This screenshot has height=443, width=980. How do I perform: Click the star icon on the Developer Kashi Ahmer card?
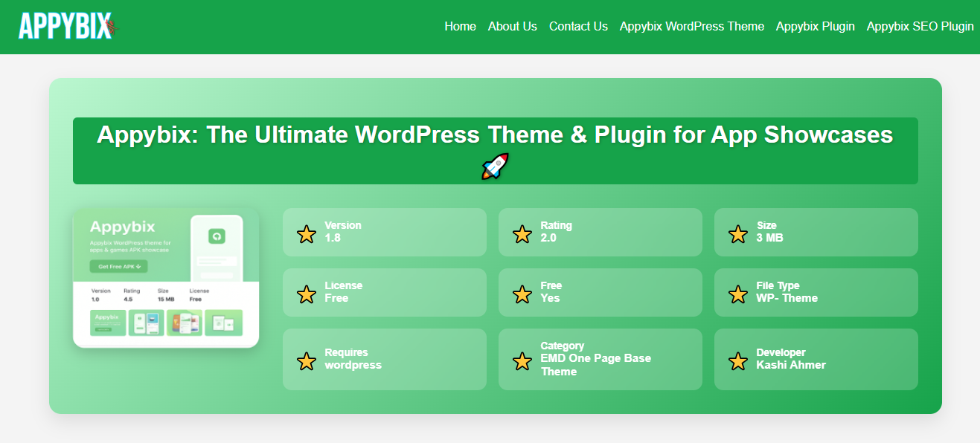coord(737,360)
